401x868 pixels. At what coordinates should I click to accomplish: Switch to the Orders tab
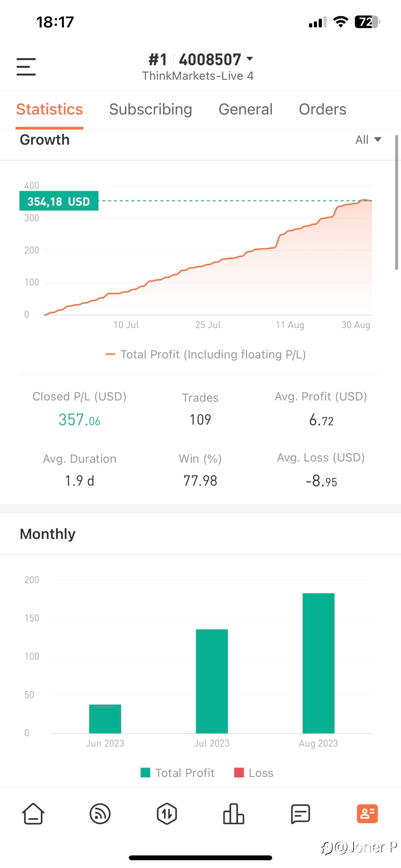(323, 109)
